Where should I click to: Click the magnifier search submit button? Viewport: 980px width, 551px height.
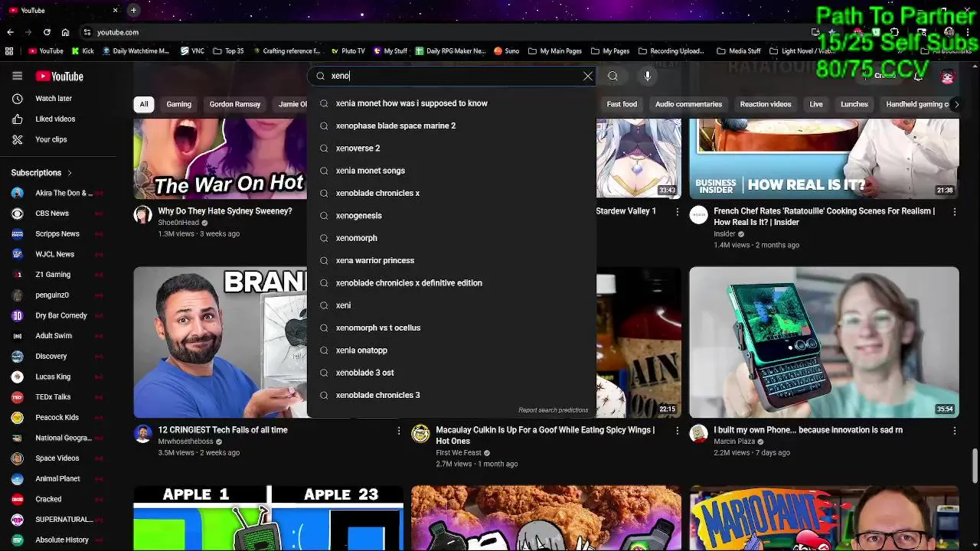click(x=612, y=76)
